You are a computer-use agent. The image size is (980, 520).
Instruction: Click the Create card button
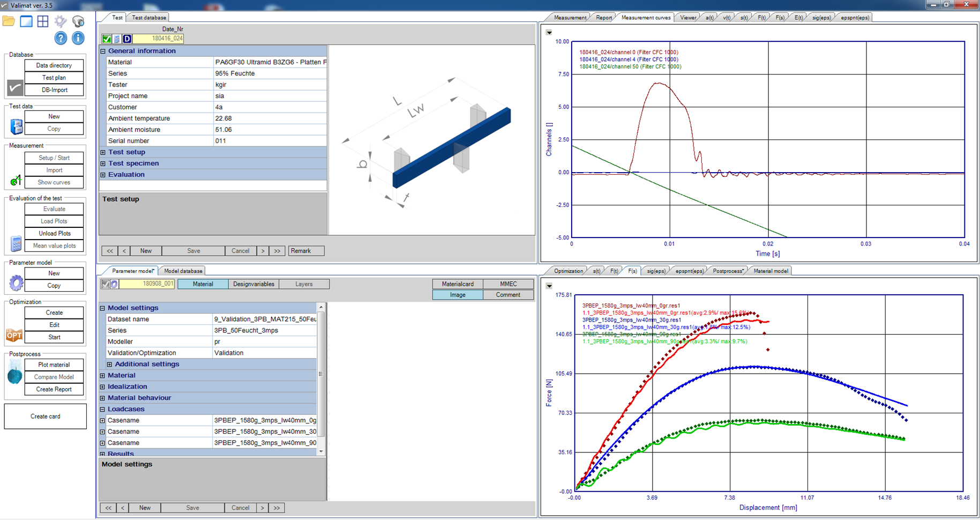tap(46, 417)
